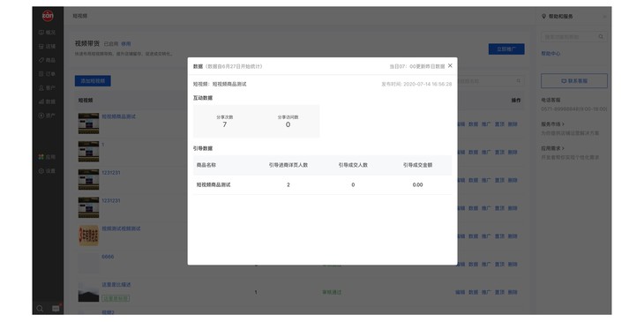Open the 商品 tag icon in sidebar

(x=41, y=60)
